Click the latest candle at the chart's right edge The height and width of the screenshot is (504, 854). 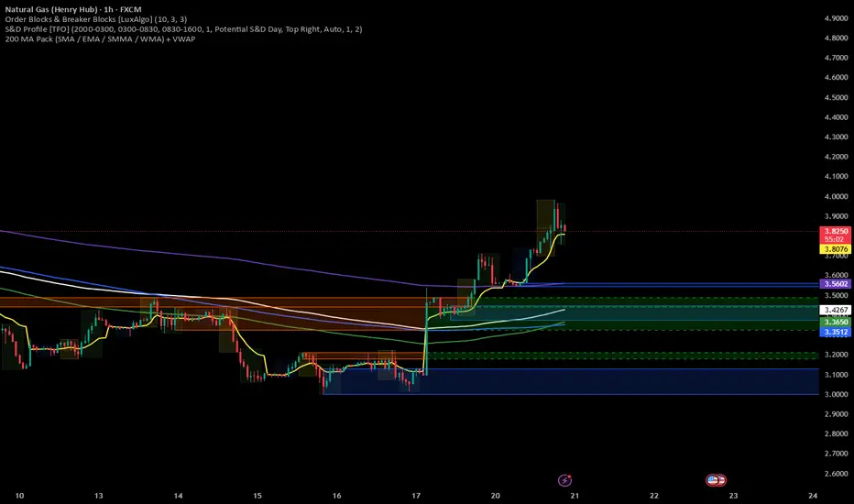coord(564,227)
